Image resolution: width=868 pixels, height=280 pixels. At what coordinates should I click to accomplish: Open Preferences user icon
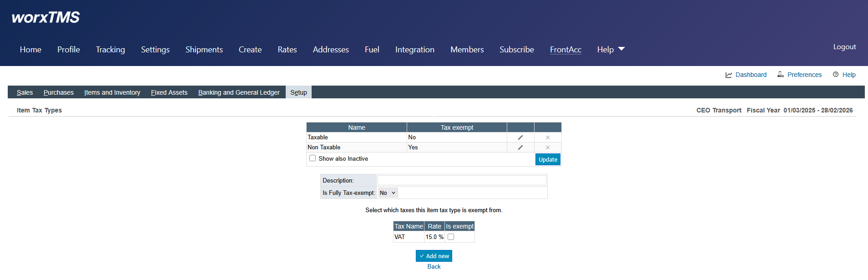tap(781, 75)
